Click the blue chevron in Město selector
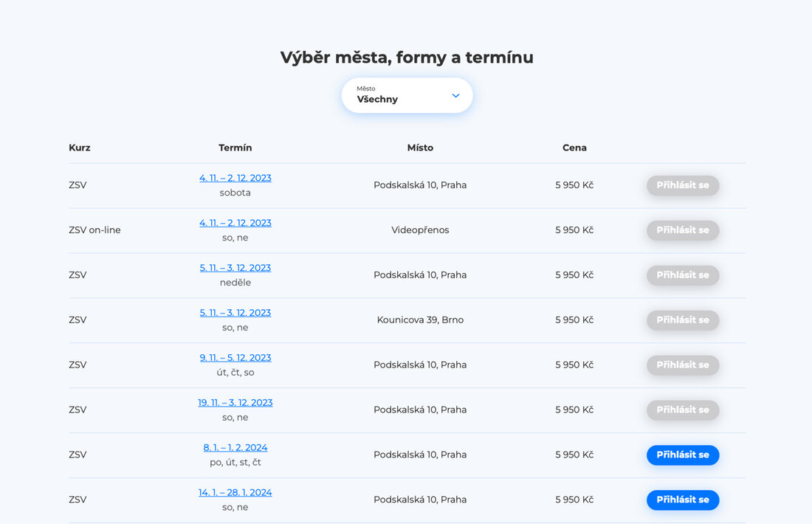This screenshot has height=524, width=812. coord(455,96)
